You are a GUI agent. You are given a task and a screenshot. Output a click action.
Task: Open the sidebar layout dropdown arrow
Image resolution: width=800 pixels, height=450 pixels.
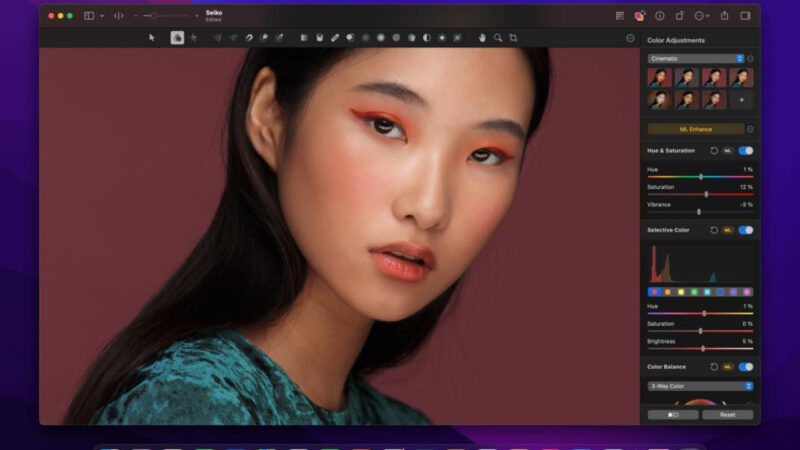pyautogui.click(x=102, y=16)
